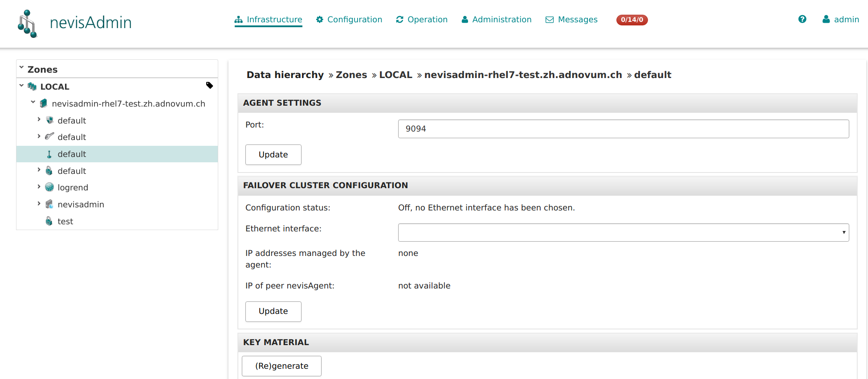Expand the default node with the key icon
Viewport: 868px width, 379px height.
(x=39, y=136)
